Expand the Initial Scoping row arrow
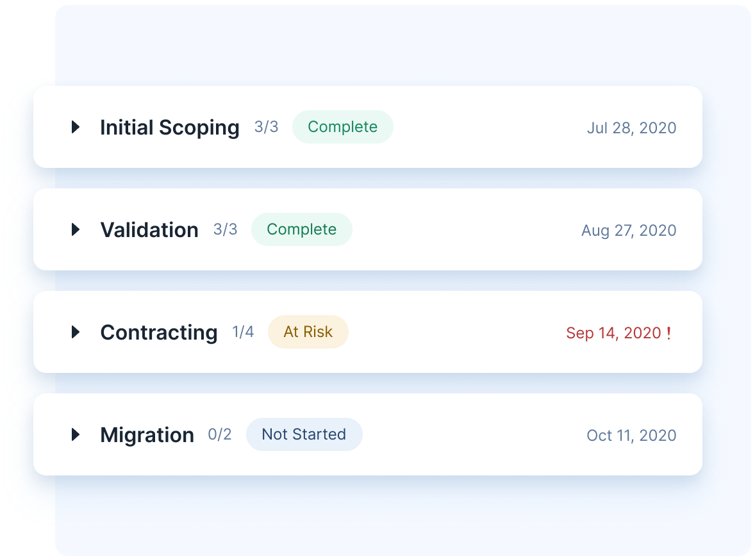 [76, 127]
